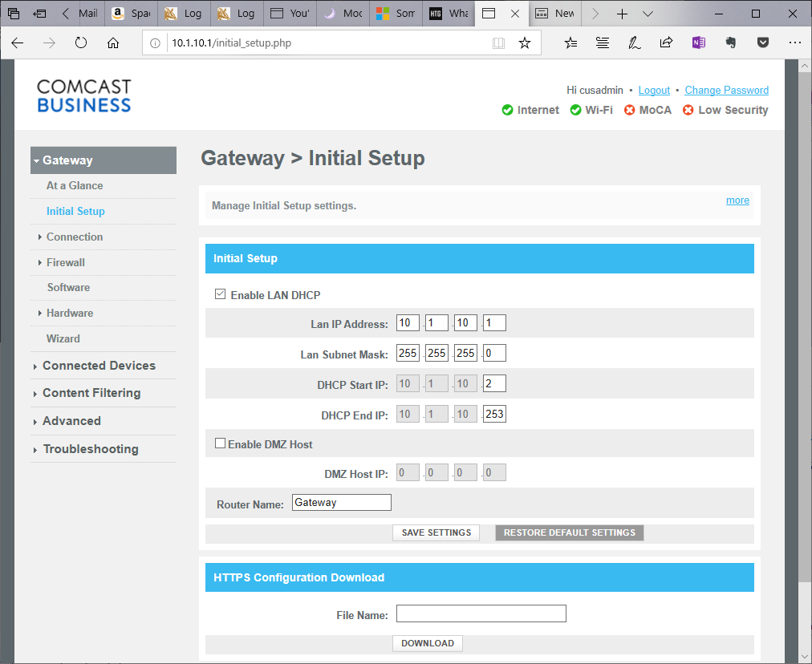The image size is (812, 664).
Task: Click SAVE SETTINGS button
Action: pyautogui.click(x=436, y=532)
